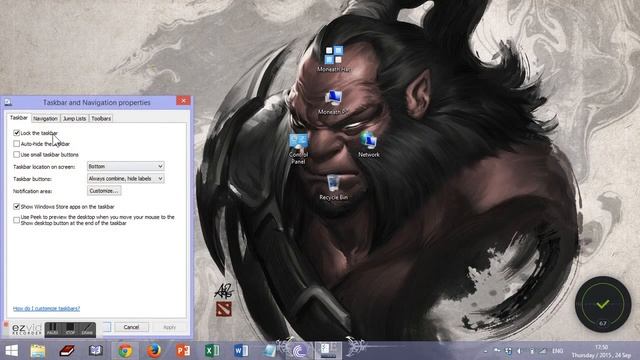Uncheck Lock the taskbar

(x=16, y=133)
